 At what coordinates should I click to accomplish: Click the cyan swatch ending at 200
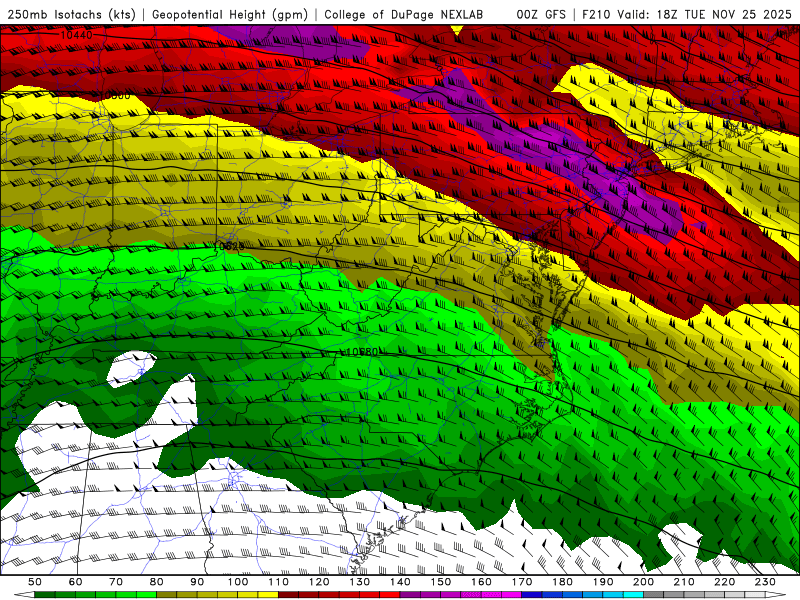(634, 595)
